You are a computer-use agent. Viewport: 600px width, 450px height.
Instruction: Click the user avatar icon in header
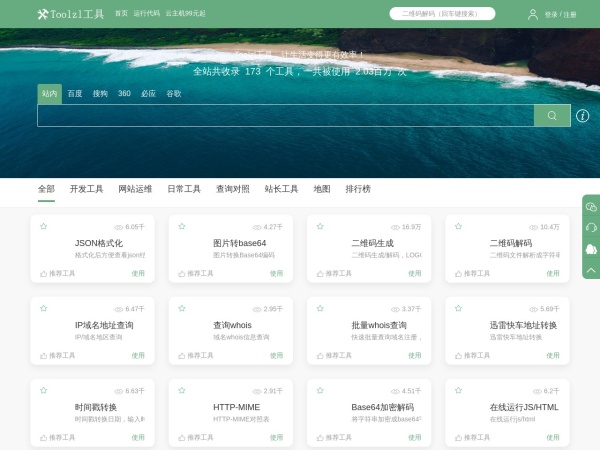532,14
